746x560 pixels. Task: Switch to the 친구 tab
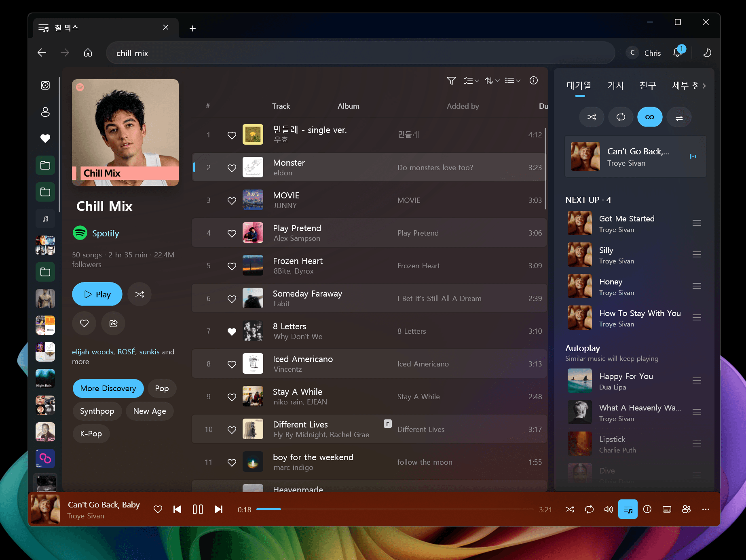pos(648,86)
